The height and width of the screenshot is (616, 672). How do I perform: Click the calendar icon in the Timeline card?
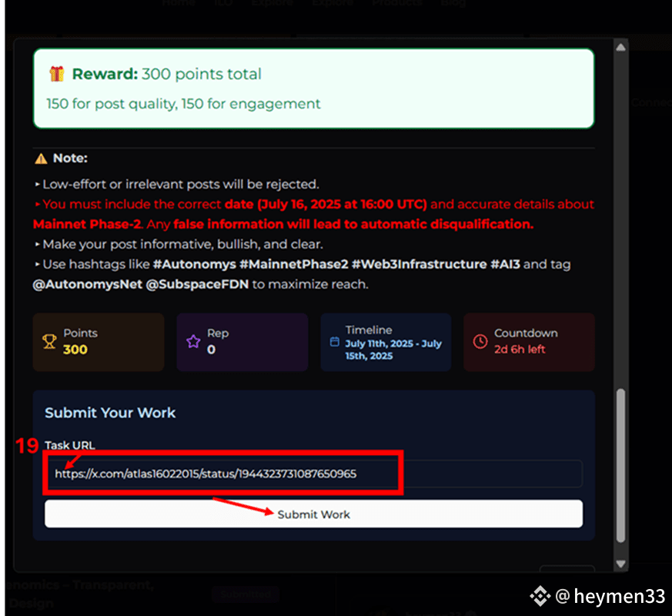tap(335, 342)
